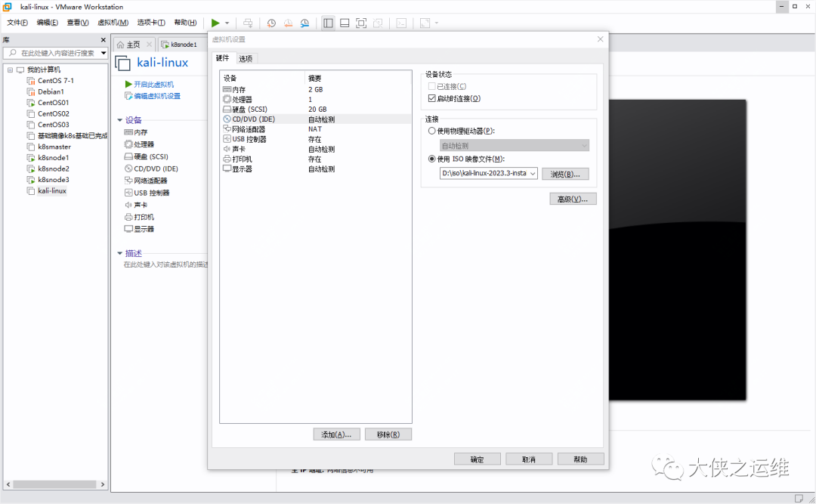Viewport: 816px width, 504px height.
Task: Select the 使用 ISO 映像文件 radio button
Action: click(432, 159)
